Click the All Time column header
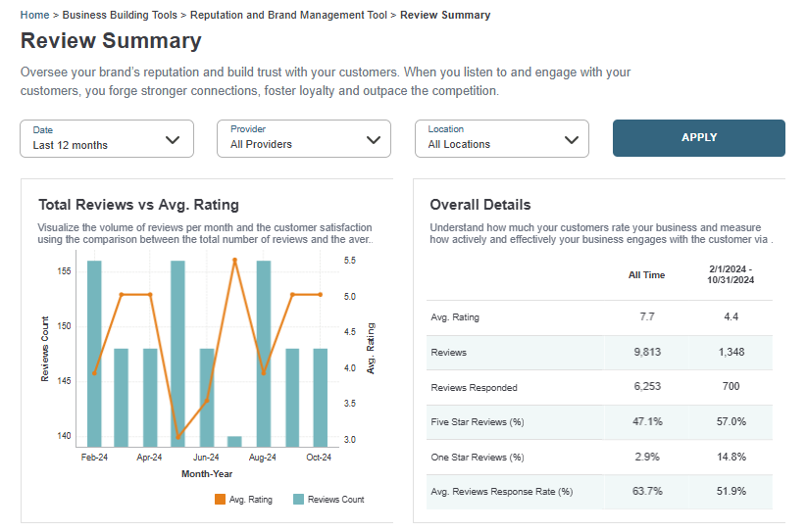The width and height of the screenshot is (807, 532). point(646,275)
